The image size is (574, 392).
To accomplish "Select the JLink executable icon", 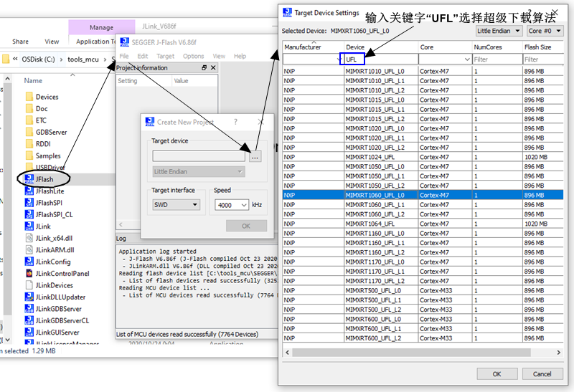I will point(29,226).
